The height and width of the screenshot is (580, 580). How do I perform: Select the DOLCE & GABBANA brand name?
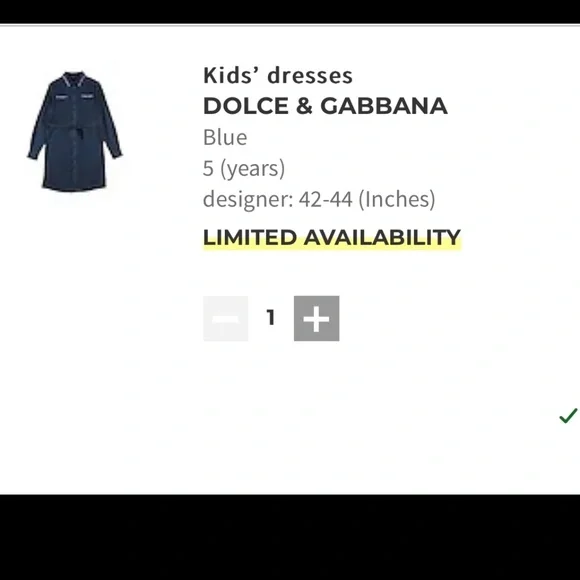click(325, 106)
